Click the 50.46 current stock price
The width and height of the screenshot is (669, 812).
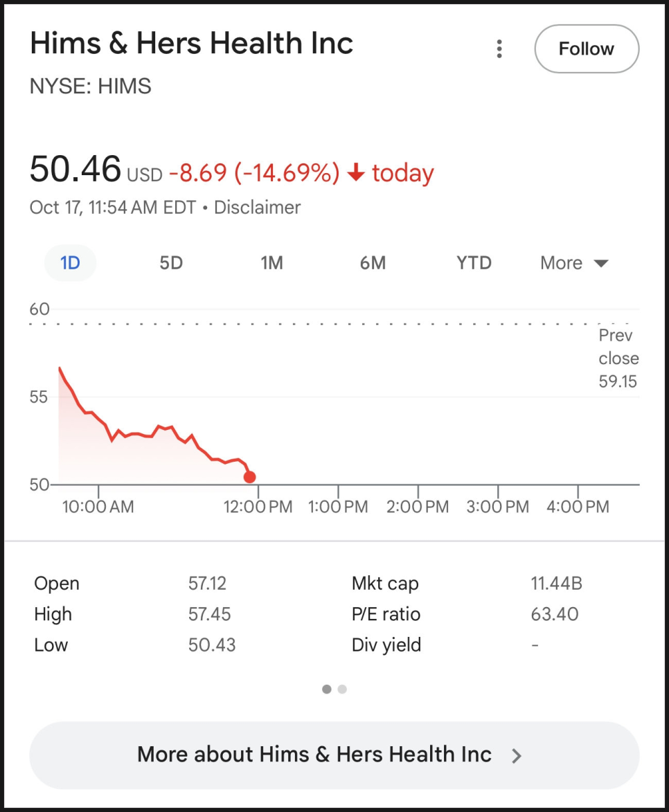click(75, 170)
